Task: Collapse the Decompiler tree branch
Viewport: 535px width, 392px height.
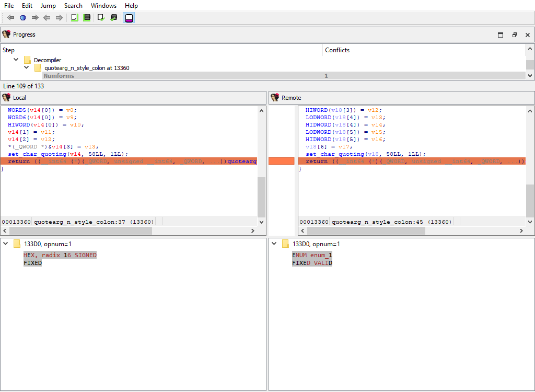Action: pos(16,60)
